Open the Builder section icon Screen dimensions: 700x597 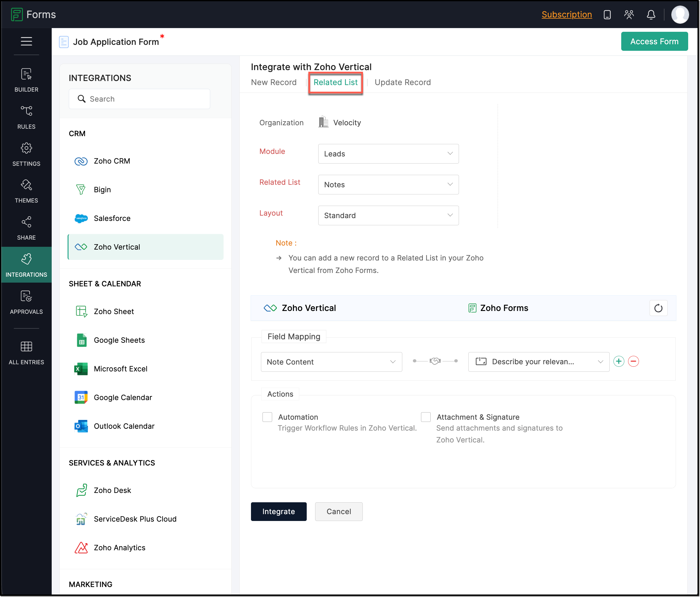tap(26, 74)
